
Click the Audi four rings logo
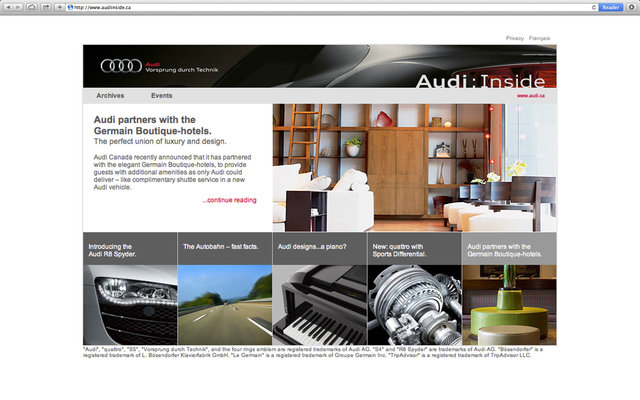[x=121, y=66]
